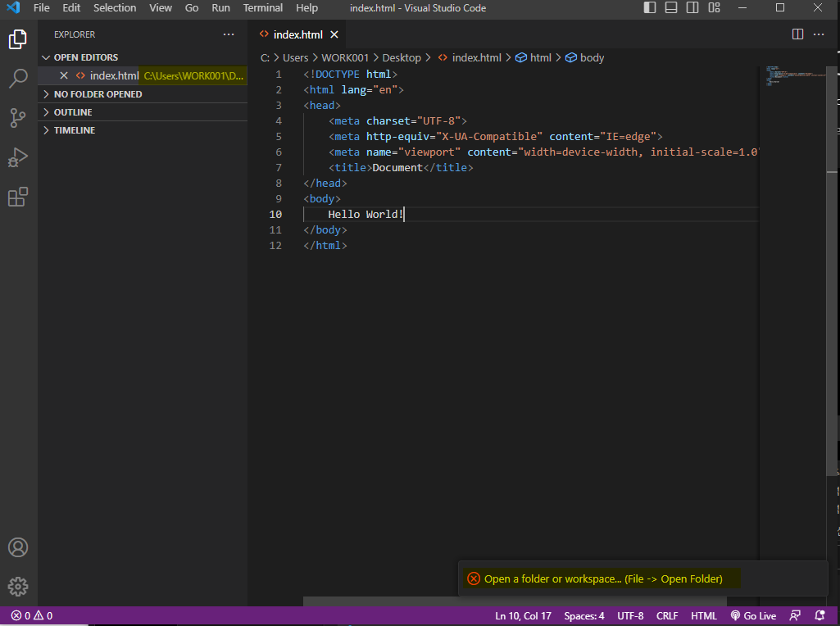
Task: Click the feedback icon in status bar
Action: [x=795, y=616]
